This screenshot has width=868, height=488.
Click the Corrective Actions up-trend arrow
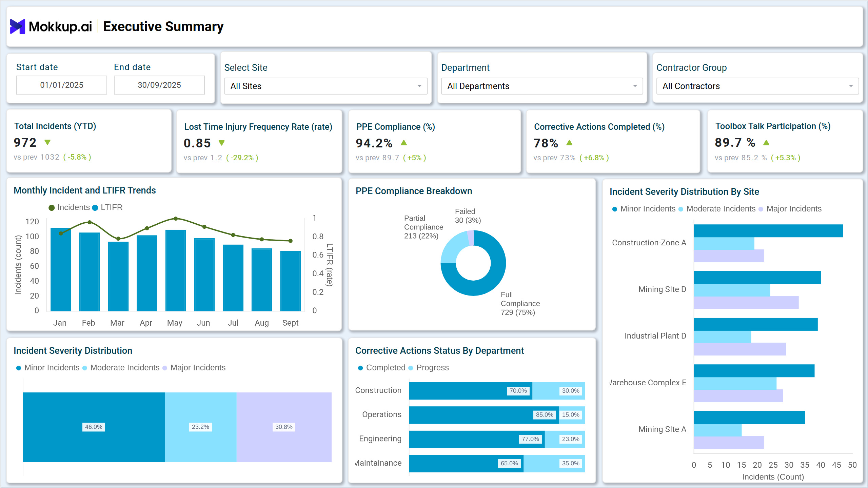click(569, 143)
